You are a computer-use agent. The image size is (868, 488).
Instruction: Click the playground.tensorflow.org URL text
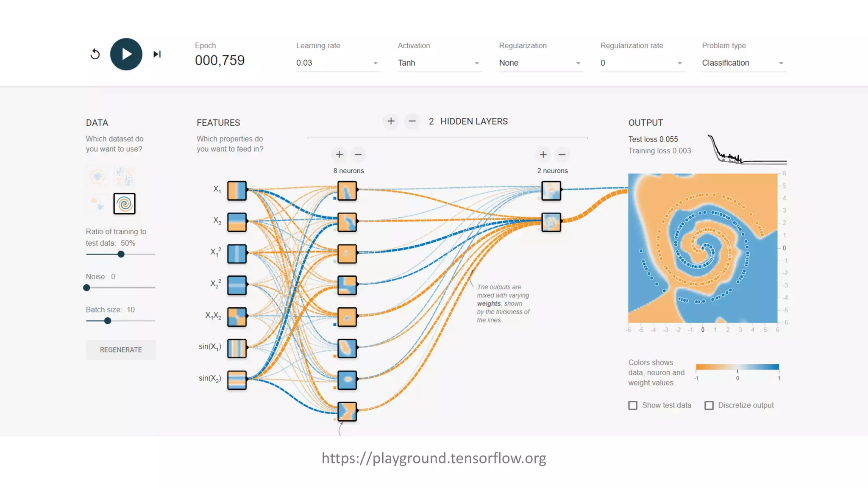(x=434, y=458)
